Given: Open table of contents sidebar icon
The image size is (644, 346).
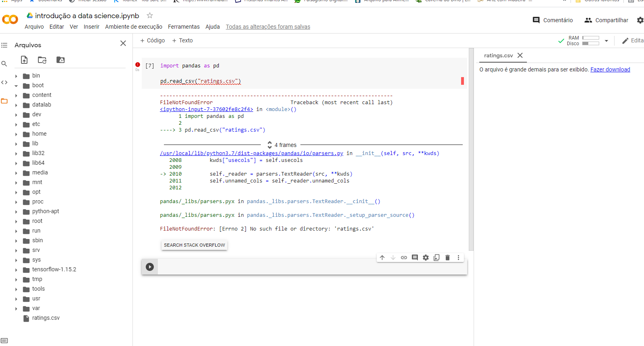Looking at the screenshot, I should click(4, 45).
